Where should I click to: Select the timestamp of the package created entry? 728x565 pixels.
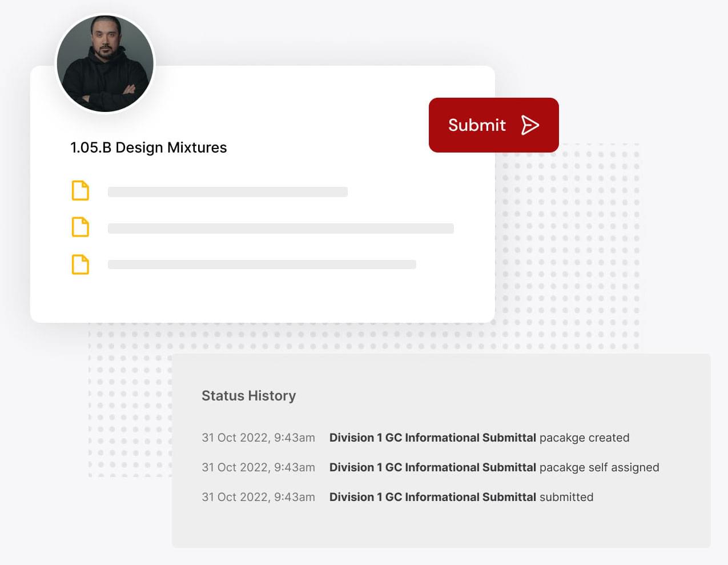pos(258,438)
